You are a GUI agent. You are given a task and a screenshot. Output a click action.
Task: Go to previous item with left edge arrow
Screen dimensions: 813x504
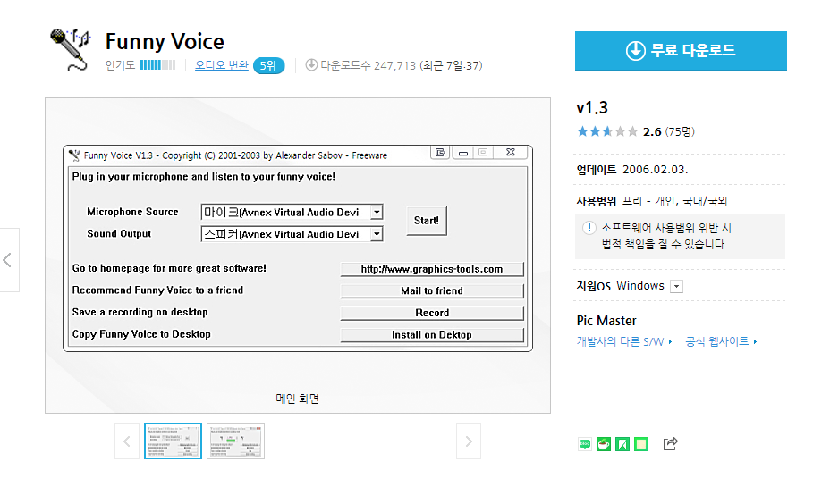point(8,260)
